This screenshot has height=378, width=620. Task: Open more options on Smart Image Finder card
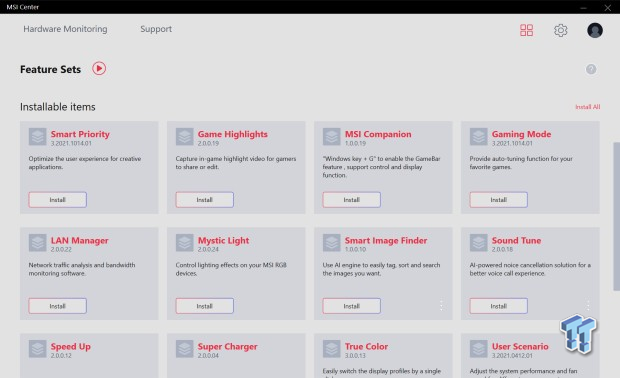[441, 305]
